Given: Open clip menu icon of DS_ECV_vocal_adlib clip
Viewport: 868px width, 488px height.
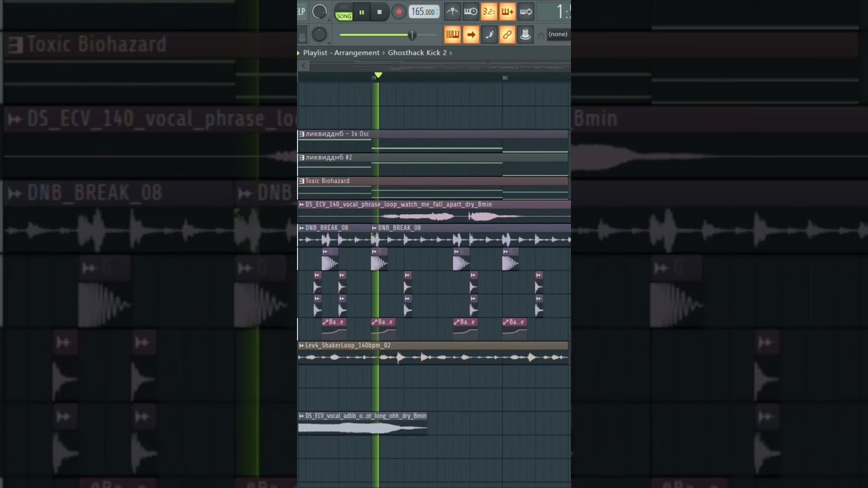Looking at the screenshot, I should click(302, 416).
